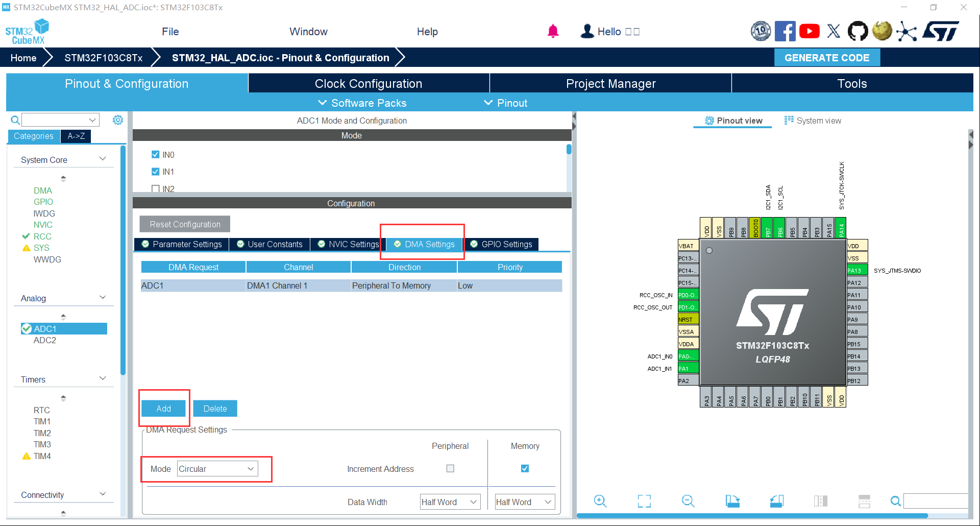Click the pin search magnifier icon
This screenshot has width=980, height=526.
(895, 501)
